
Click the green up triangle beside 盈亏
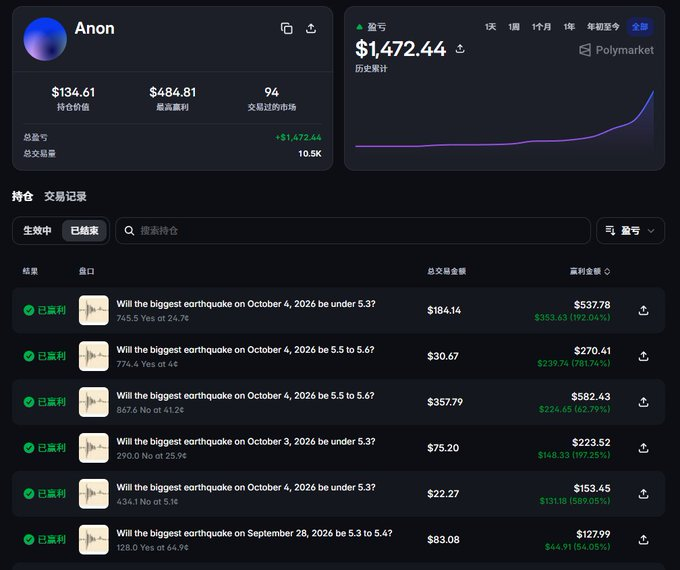359,27
